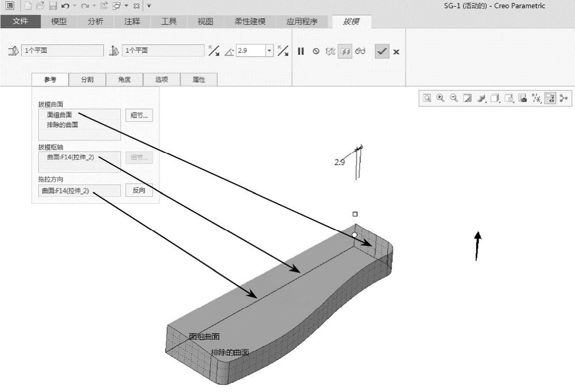Open the view manager icon

tap(509, 98)
